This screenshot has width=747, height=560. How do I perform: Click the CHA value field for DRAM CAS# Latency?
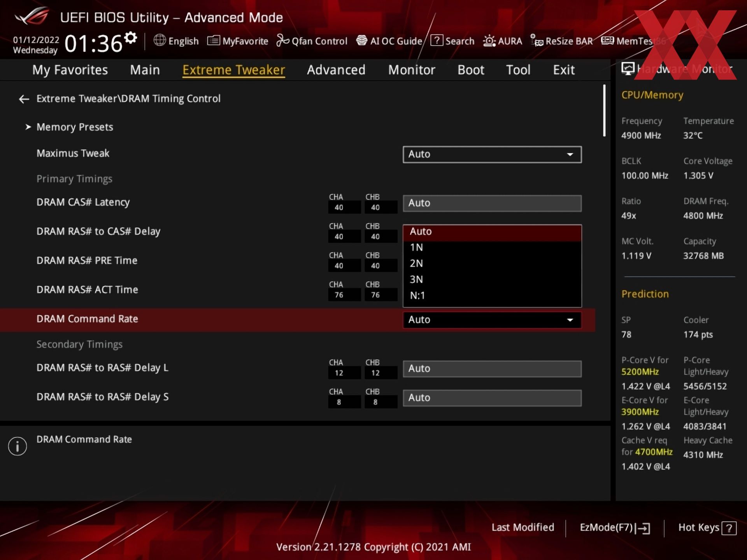pos(344,207)
